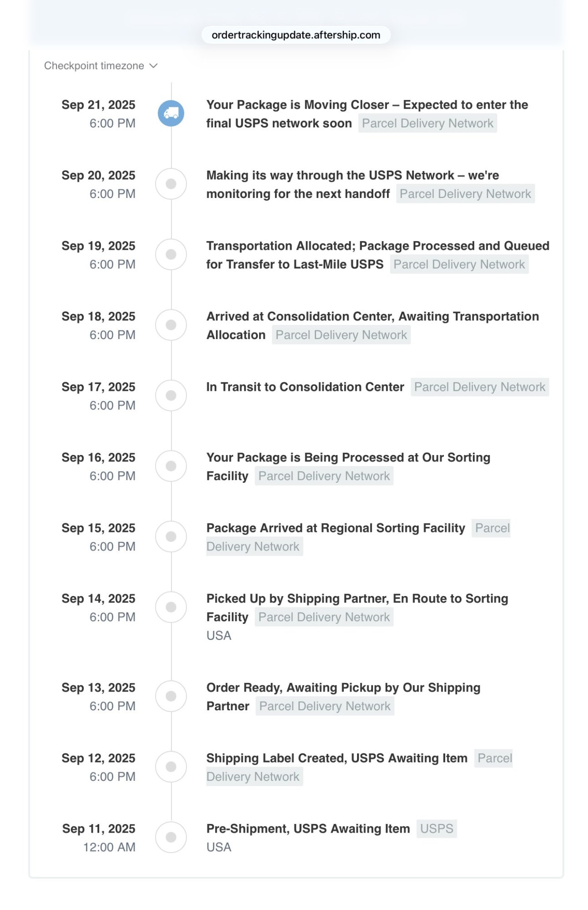Screen dimensions: 588x910
Task: Select the Sep 12, 2025 timeline marker
Action: click(171, 767)
